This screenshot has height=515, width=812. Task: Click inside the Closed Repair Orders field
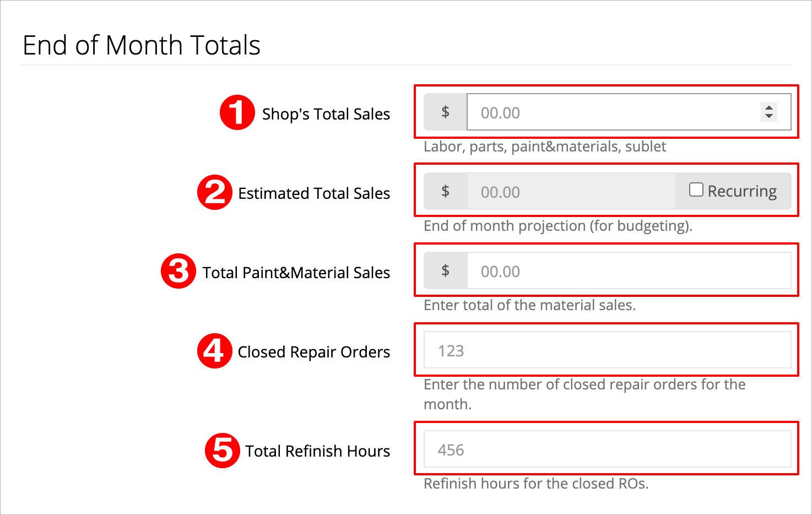606,350
